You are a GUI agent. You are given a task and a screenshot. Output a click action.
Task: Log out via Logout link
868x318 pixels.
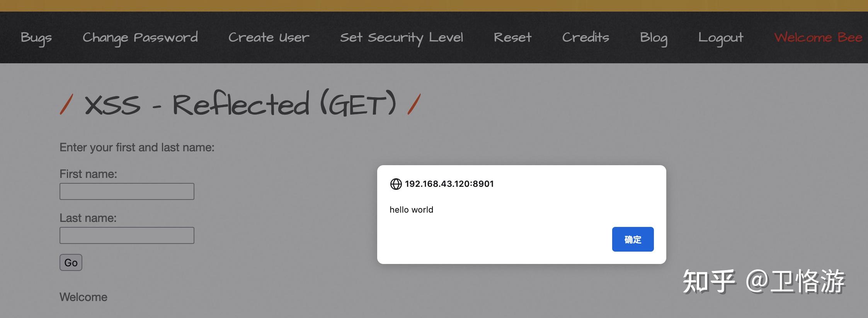point(720,38)
